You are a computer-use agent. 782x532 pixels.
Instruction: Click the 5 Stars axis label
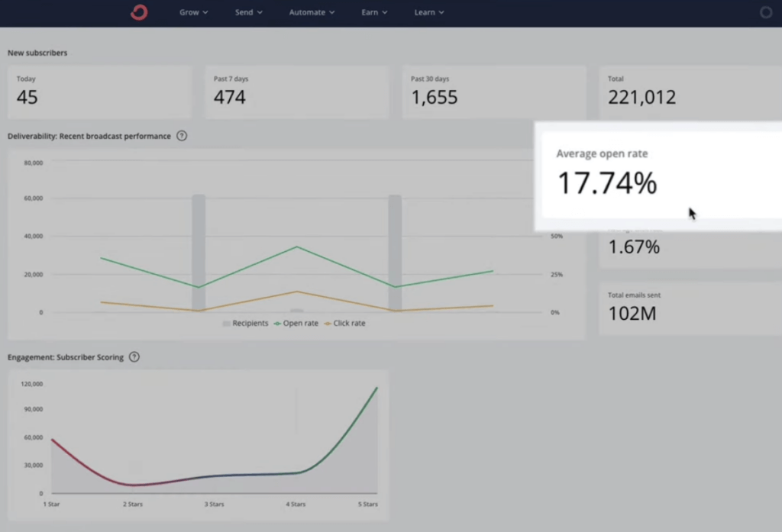(x=367, y=504)
